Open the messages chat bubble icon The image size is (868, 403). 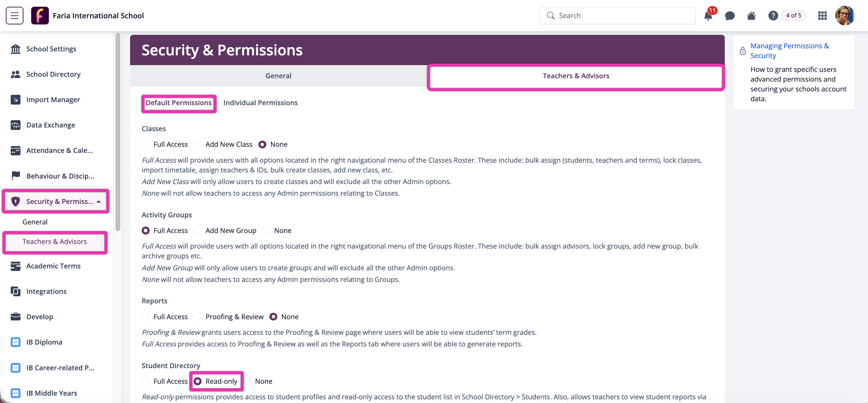tap(730, 16)
